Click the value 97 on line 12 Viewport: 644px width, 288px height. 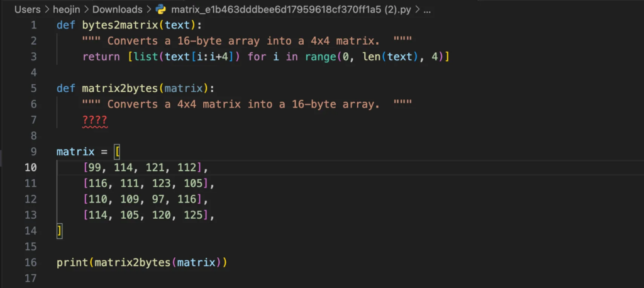158,199
